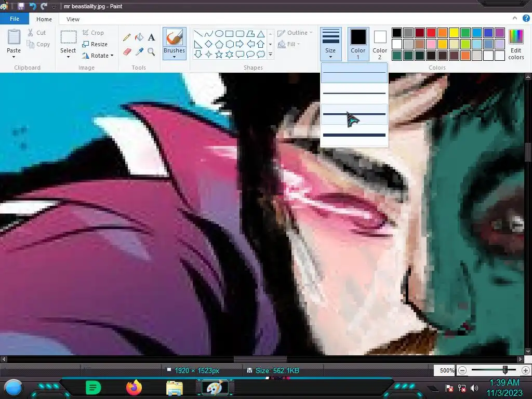
Task: Select the Color picker eyedropper tool
Action: (x=139, y=51)
